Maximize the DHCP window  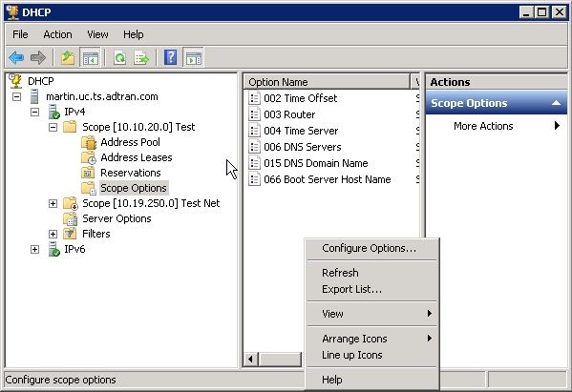542,12
